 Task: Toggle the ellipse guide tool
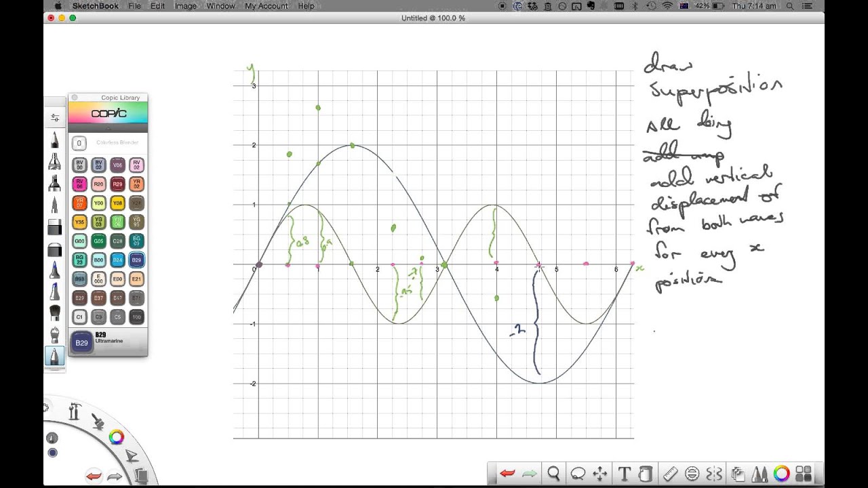pos(692,474)
